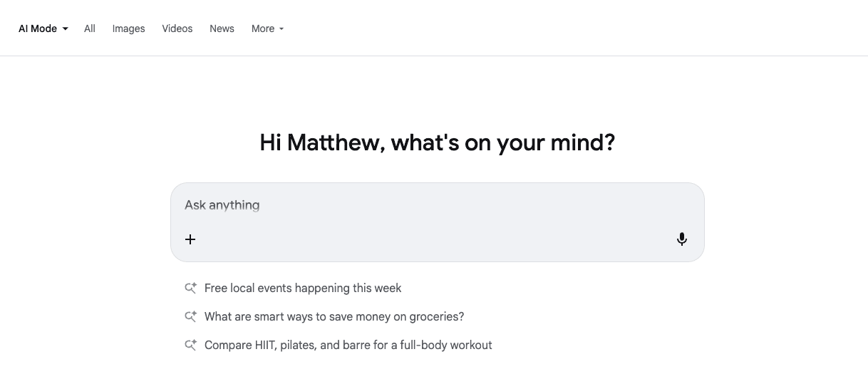Click the empty space between plus and microphone

[435, 239]
